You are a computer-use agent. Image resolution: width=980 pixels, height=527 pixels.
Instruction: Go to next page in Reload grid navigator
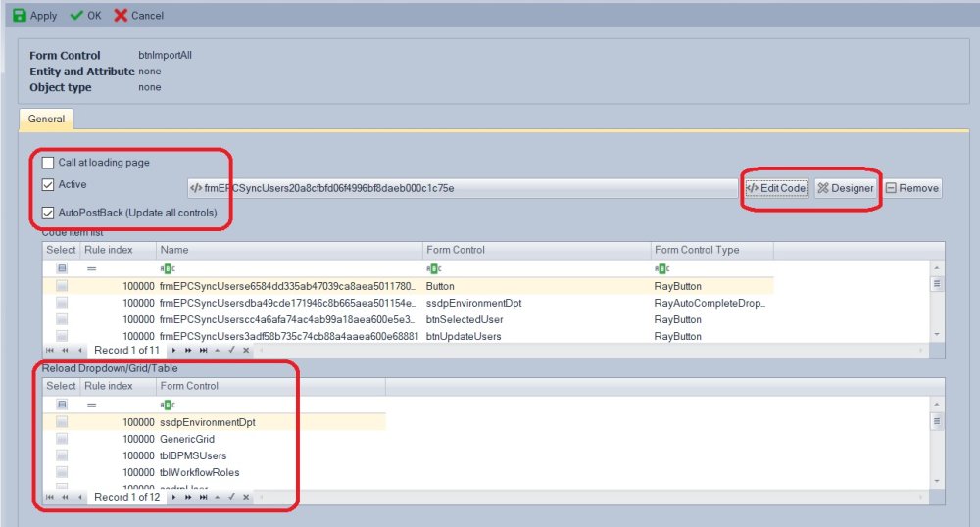point(188,497)
